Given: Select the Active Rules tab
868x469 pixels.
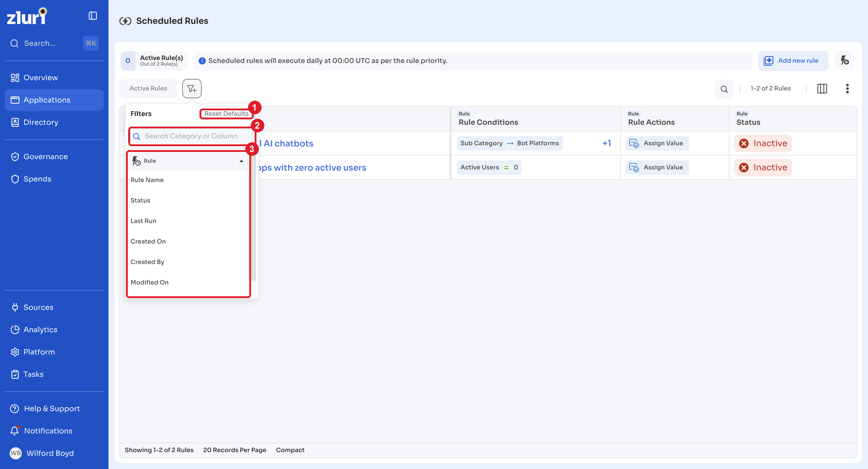Looking at the screenshot, I should click(148, 89).
